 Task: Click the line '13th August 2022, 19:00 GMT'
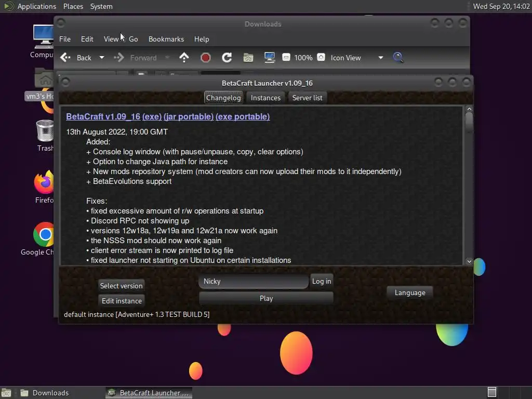click(117, 131)
